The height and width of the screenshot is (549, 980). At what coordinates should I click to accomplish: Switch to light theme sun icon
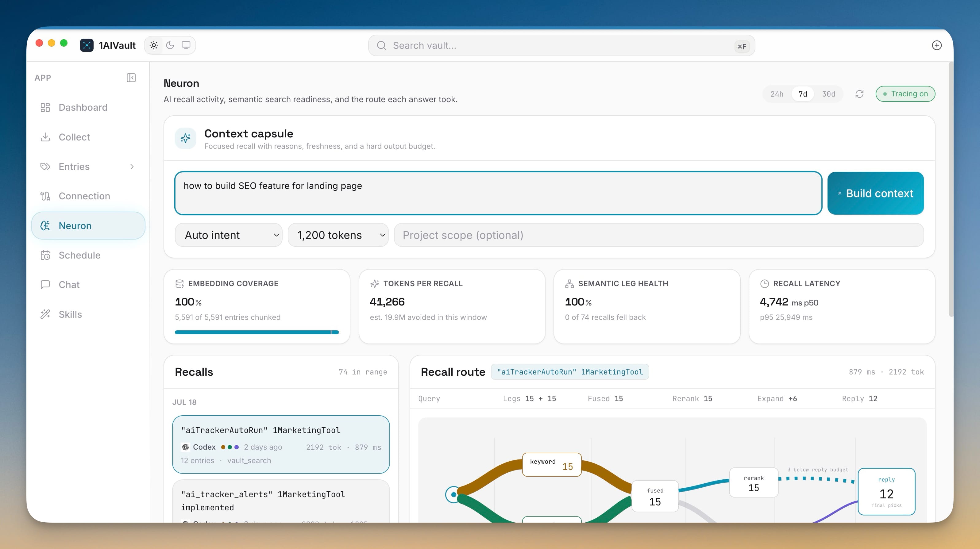(154, 45)
